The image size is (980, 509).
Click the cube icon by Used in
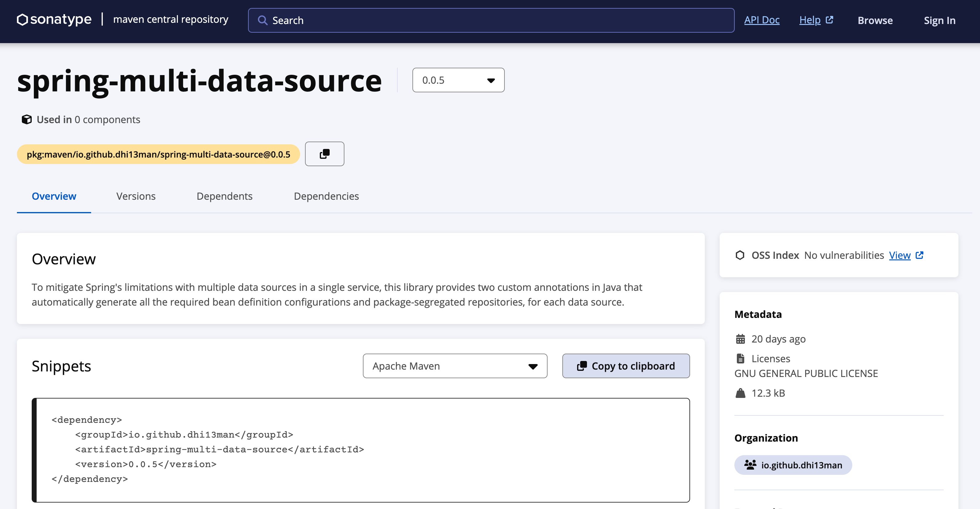(x=27, y=119)
